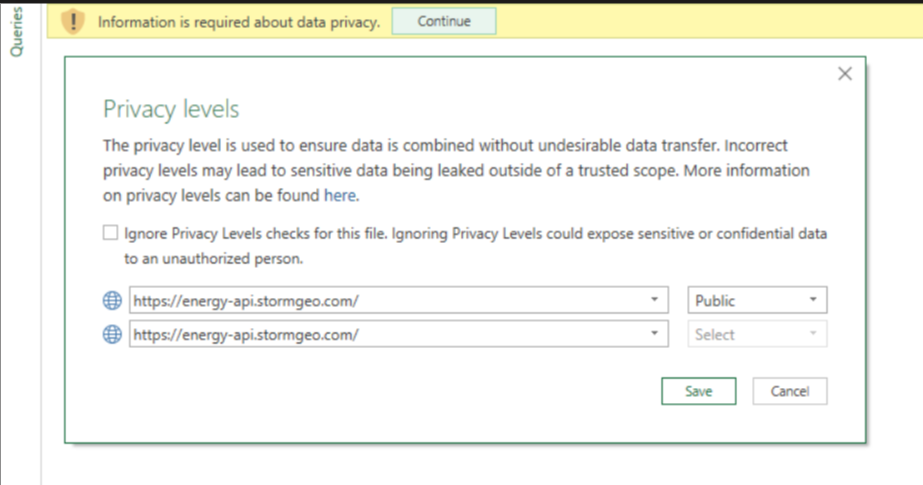
Task: Click the Privacy levels dialog heading
Action: 171,109
